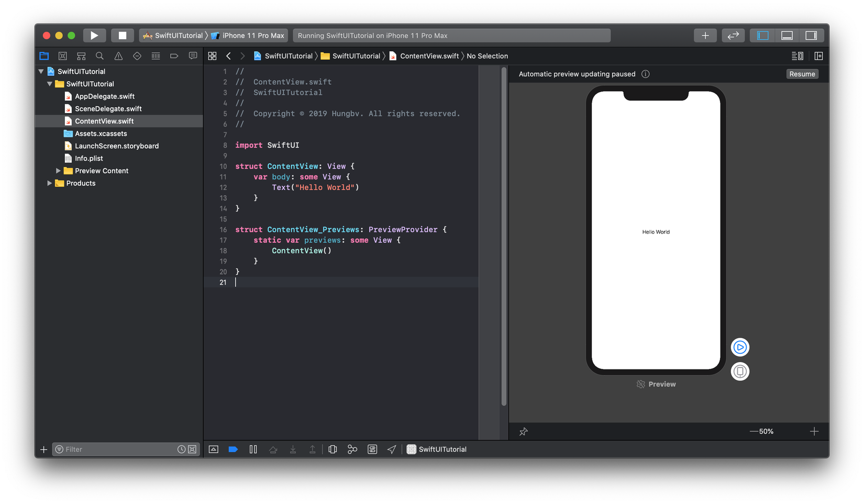This screenshot has width=864, height=504.
Task: Pin the preview using the pin icon
Action: 523,432
